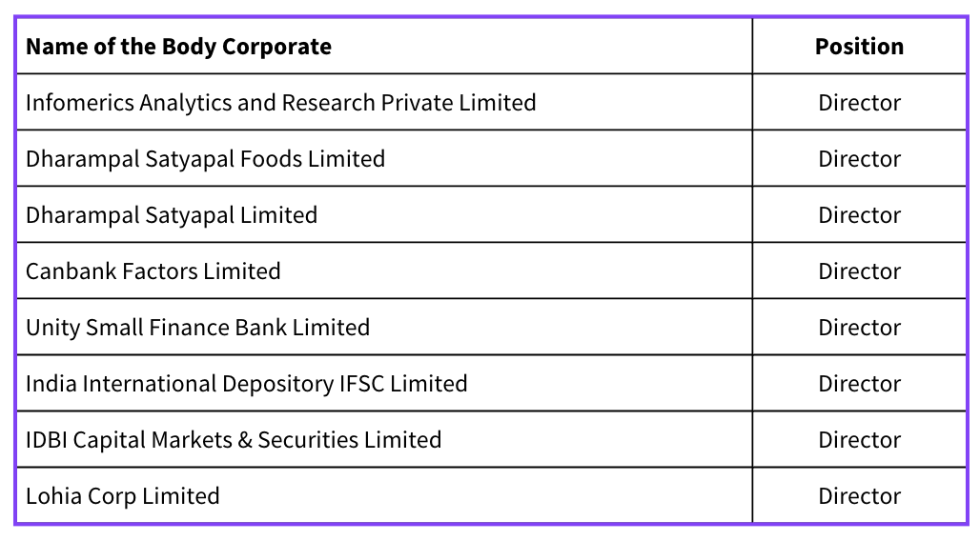
Task: Select the Lohia Corp Limited cell
Action: tap(122, 496)
